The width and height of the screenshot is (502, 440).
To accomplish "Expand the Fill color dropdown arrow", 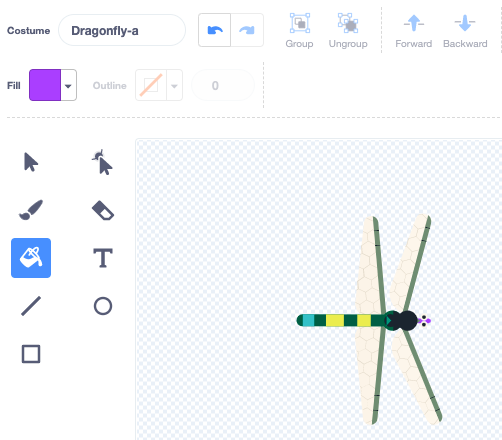I will [x=68, y=85].
